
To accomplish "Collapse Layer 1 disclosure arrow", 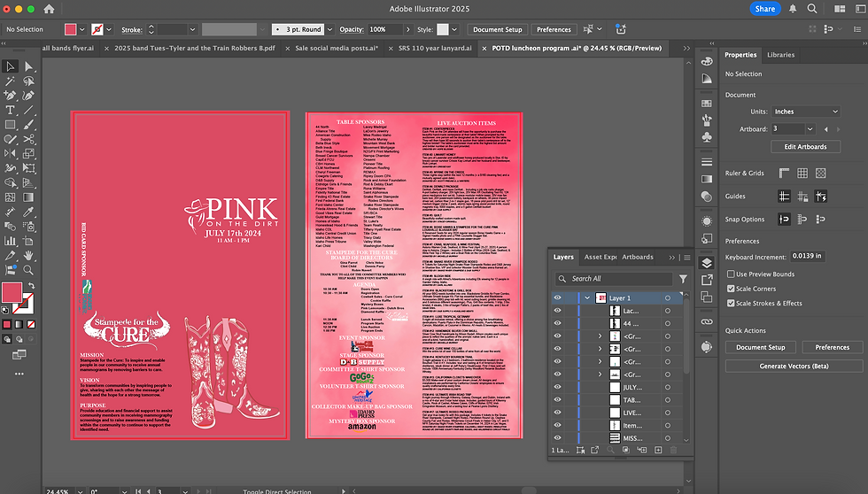I will (586, 298).
